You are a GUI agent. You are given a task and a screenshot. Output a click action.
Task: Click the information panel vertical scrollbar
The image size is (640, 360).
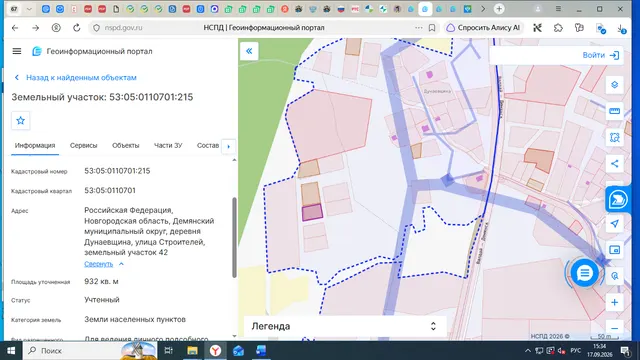coord(234,238)
